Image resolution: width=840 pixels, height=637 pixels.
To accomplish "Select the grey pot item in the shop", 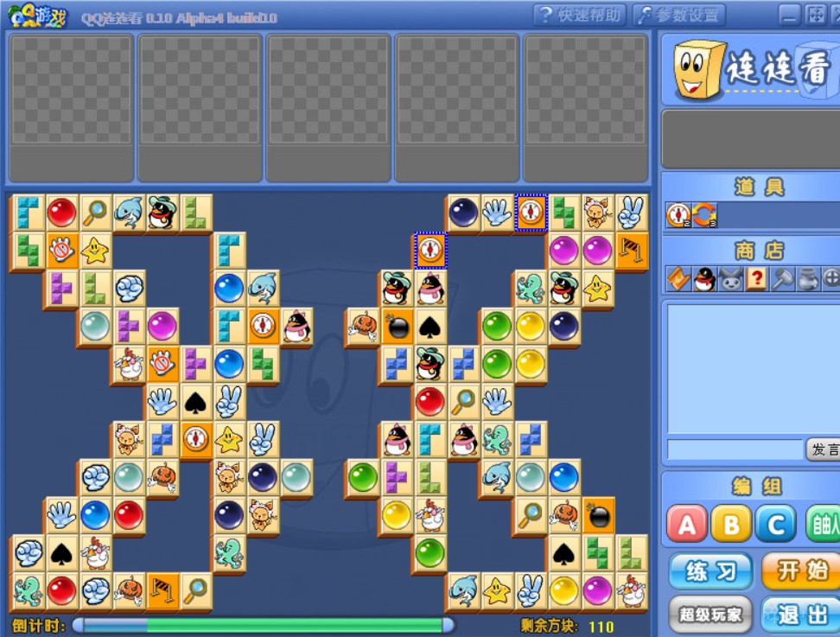I will point(807,278).
